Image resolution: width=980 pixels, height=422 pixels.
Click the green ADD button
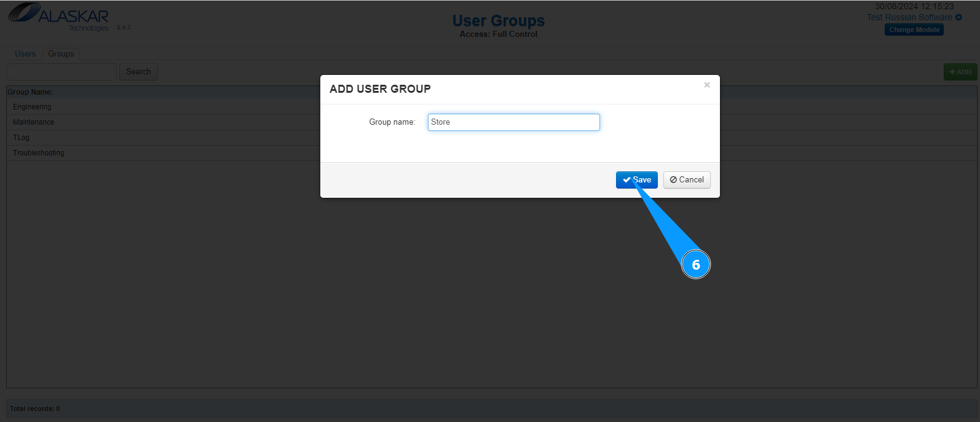(x=960, y=72)
